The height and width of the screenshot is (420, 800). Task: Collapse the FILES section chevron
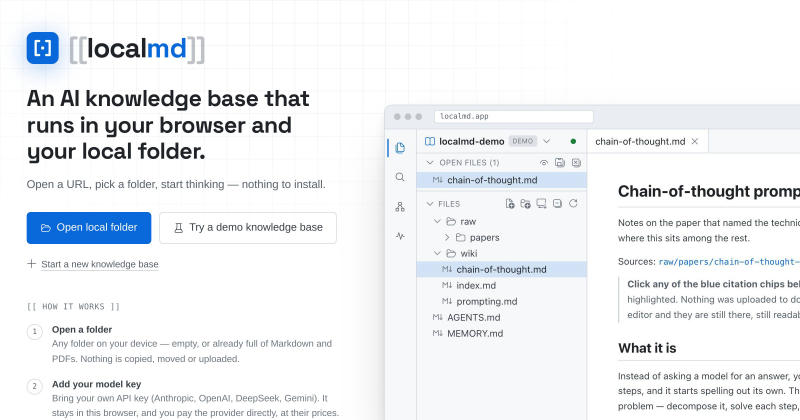(x=430, y=204)
